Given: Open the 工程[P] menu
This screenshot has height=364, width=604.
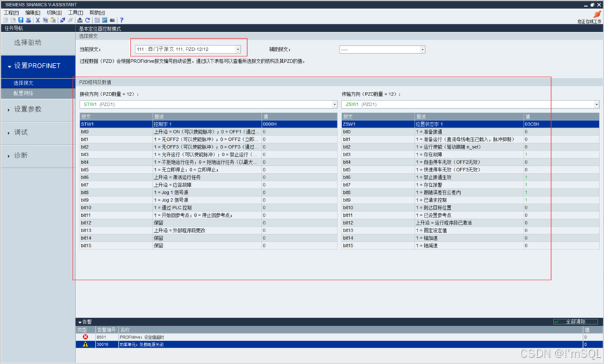Looking at the screenshot, I should pyautogui.click(x=11, y=13).
